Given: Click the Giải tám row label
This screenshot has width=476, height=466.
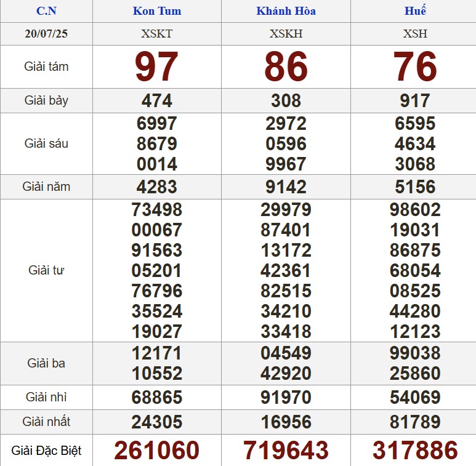Looking at the screenshot, I should point(46,66).
